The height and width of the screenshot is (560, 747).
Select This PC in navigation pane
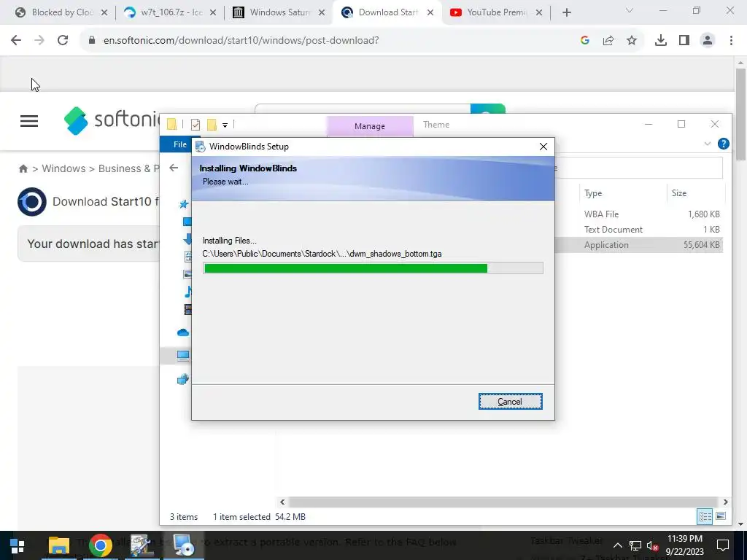point(183,355)
